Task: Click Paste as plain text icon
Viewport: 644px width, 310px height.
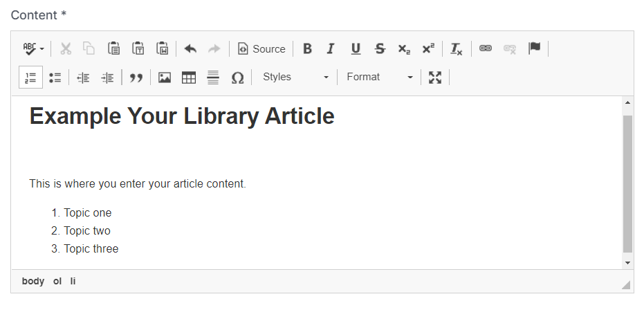Action: (138, 49)
